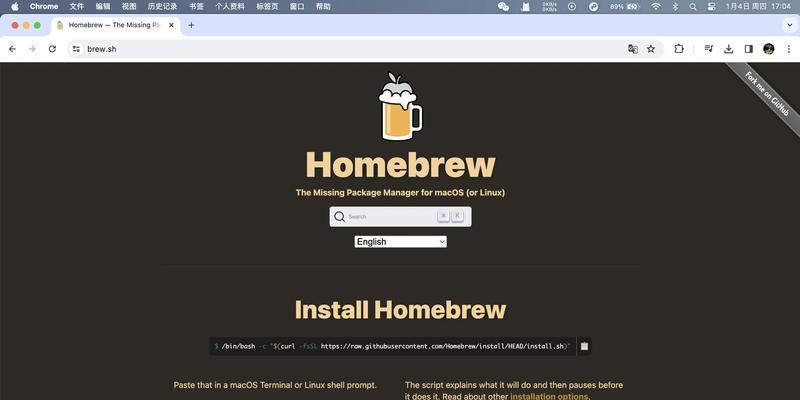
Task: Open the installation options link
Action: pyautogui.click(x=549, y=396)
